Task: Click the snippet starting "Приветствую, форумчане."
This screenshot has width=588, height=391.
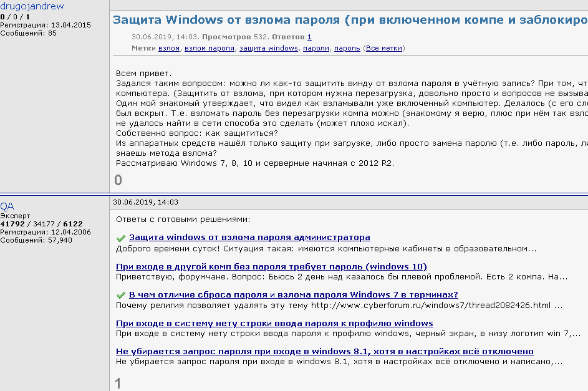Action: [342, 277]
